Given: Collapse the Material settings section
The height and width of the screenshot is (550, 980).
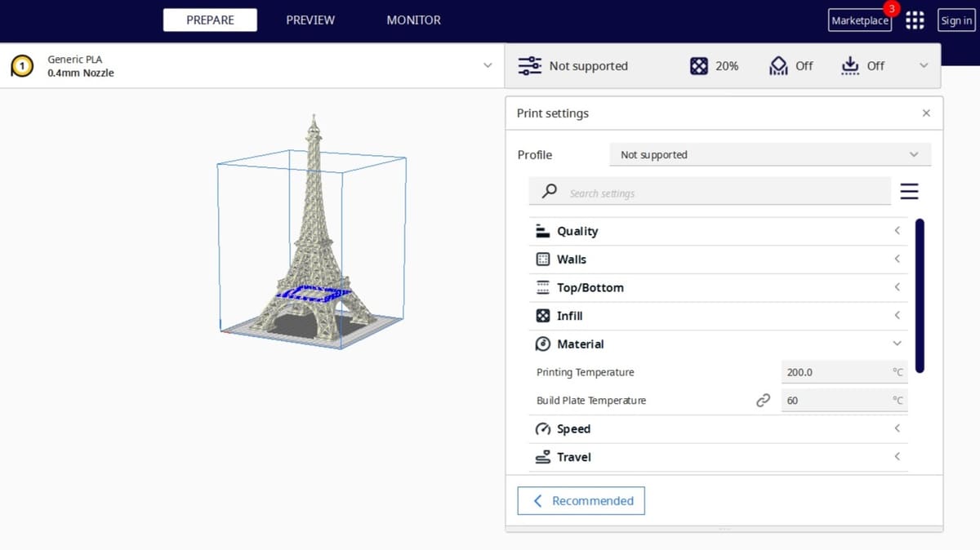Looking at the screenshot, I should (897, 344).
